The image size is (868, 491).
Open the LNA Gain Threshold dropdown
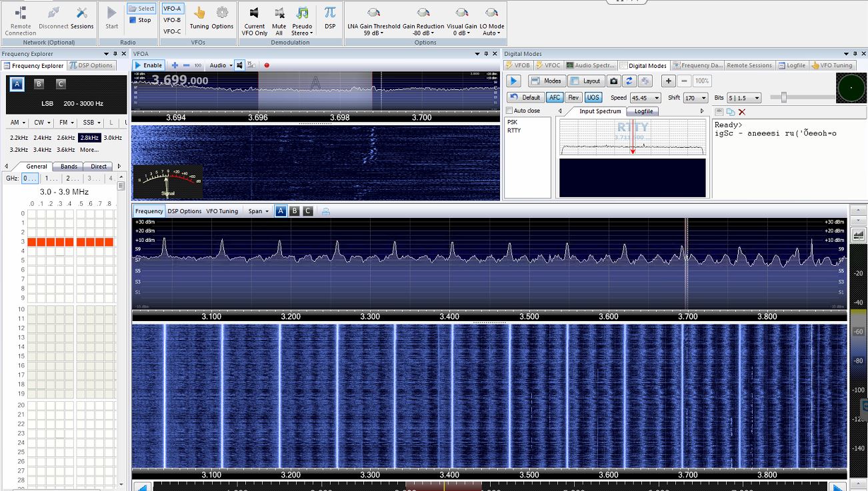coord(373,21)
